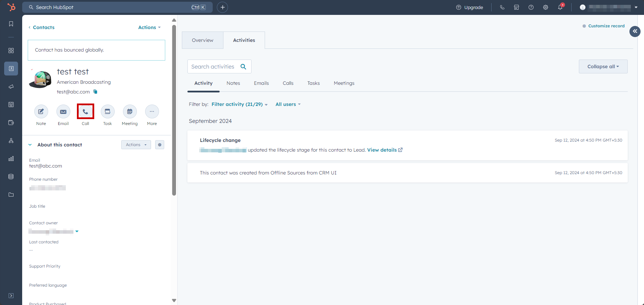This screenshot has height=305, width=644.
Task: Open the More actions ellipsis button
Action: (x=152, y=111)
